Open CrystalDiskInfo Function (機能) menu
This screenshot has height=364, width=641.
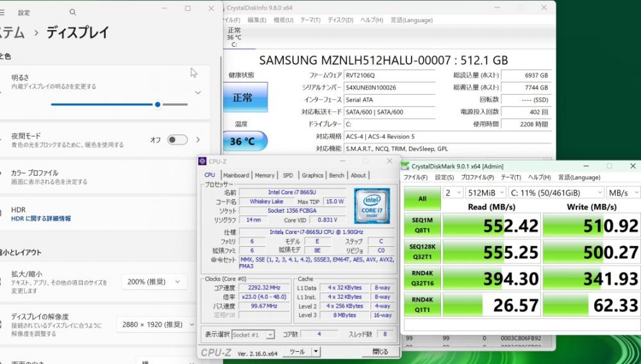click(x=283, y=20)
